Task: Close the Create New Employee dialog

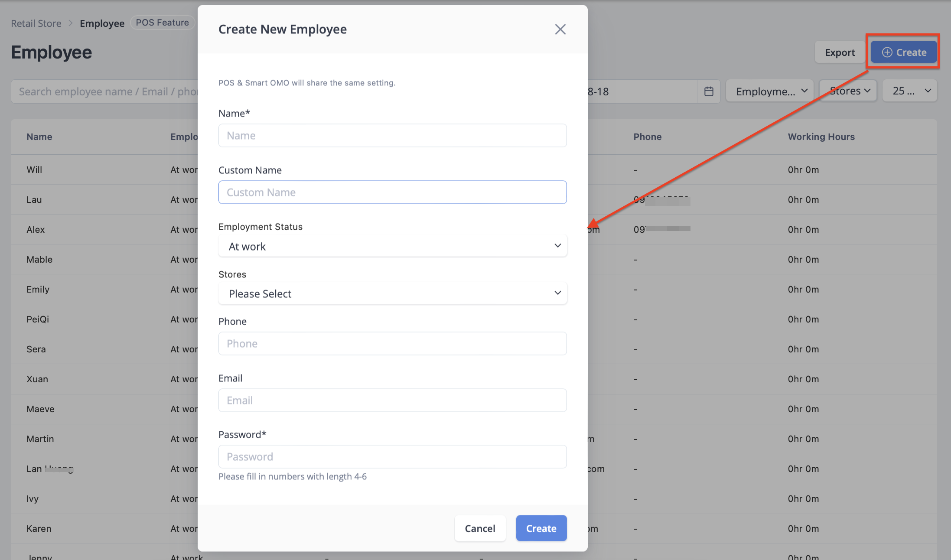Action: click(x=560, y=29)
